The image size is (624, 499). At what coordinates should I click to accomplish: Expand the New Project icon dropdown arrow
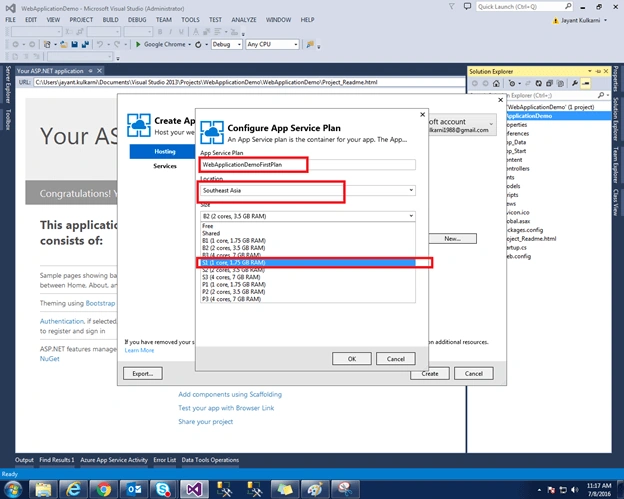click(55, 45)
